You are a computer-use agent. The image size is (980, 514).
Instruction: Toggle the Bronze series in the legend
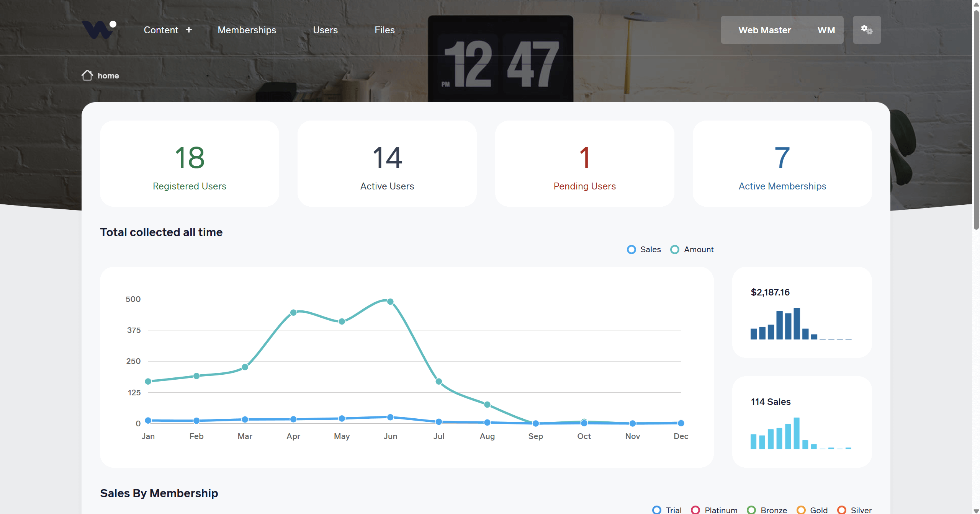[x=751, y=509]
